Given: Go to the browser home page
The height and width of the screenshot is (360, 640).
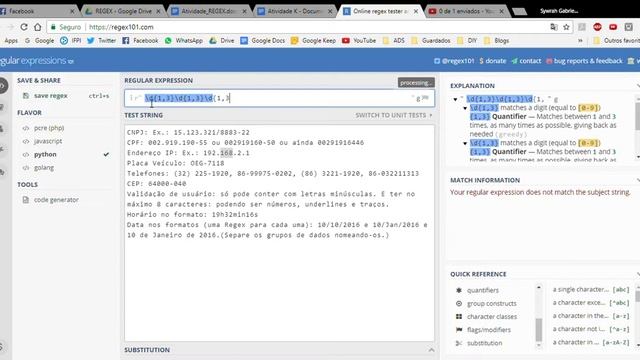Looking at the screenshot, I should pyautogui.click(x=38, y=27).
